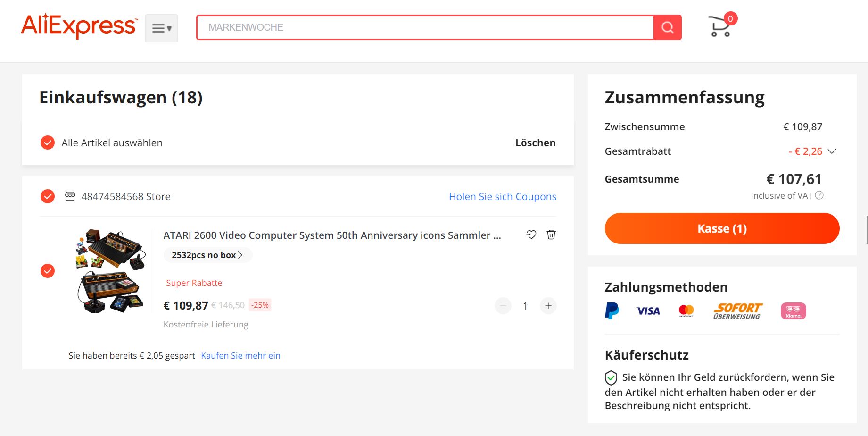Uncheck the 48474584568 Store checkbox
Viewport: 868px width, 436px height.
click(48, 196)
